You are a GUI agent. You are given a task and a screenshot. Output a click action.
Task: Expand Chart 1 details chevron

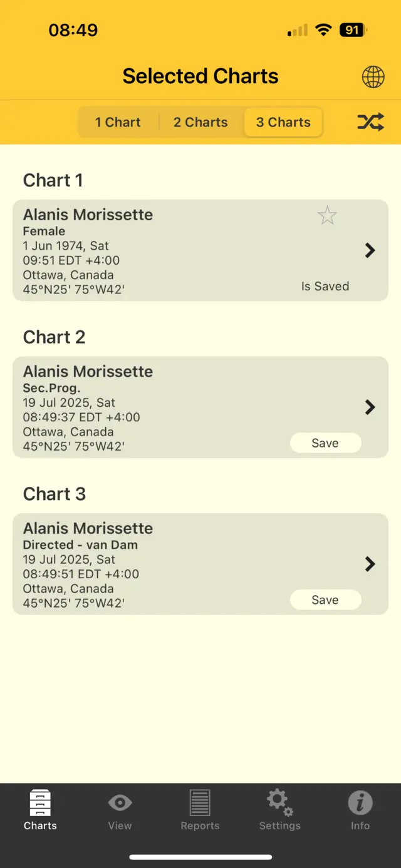click(x=370, y=250)
